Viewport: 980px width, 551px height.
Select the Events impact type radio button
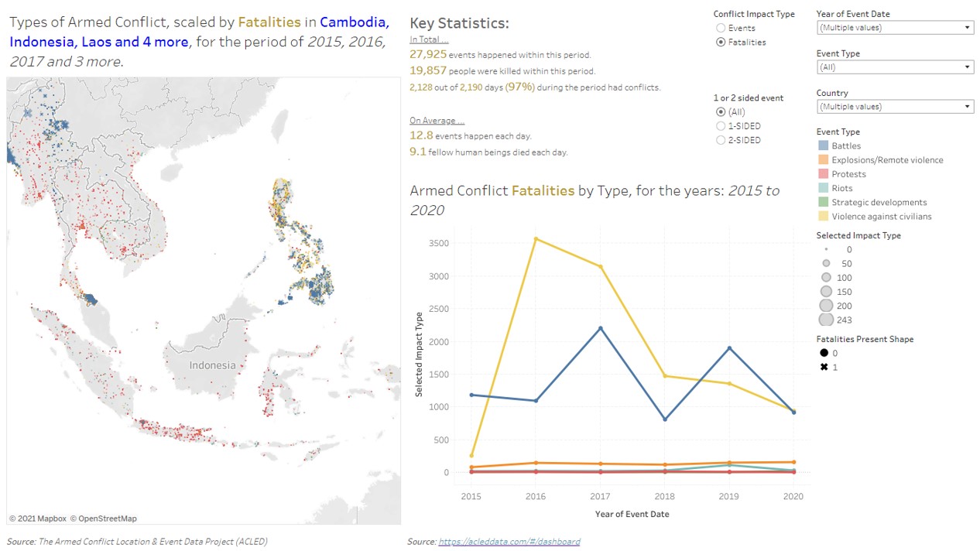coord(721,28)
